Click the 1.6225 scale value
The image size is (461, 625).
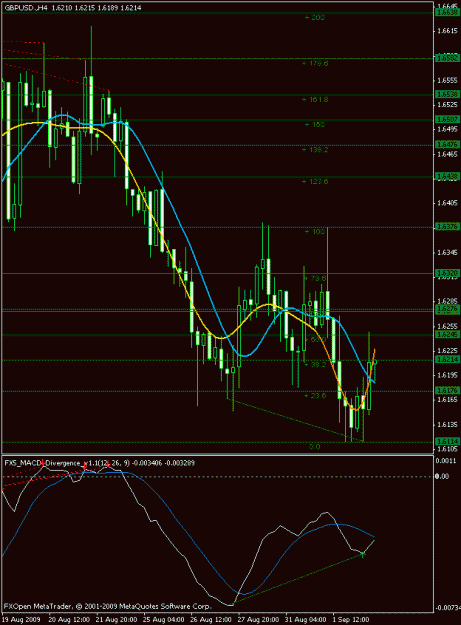pyautogui.click(x=447, y=351)
